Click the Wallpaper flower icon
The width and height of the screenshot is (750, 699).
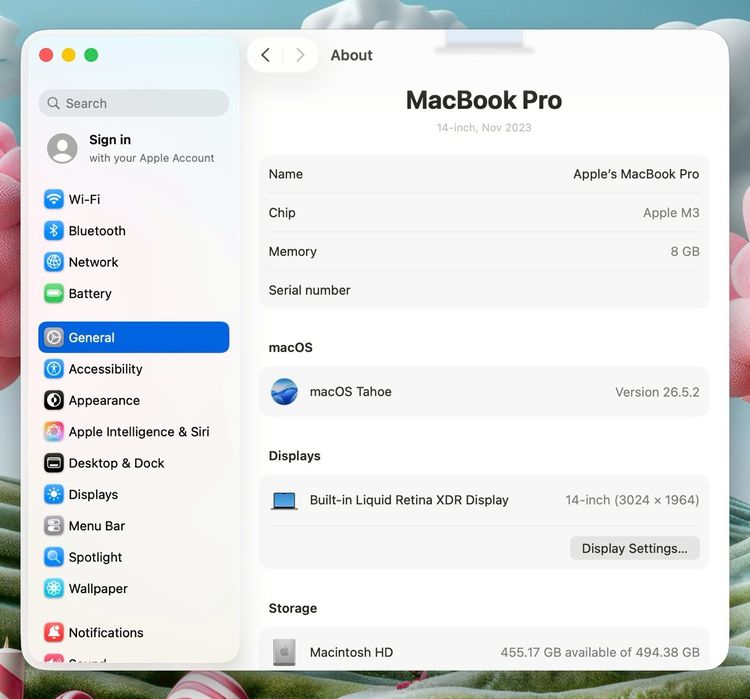coord(54,588)
